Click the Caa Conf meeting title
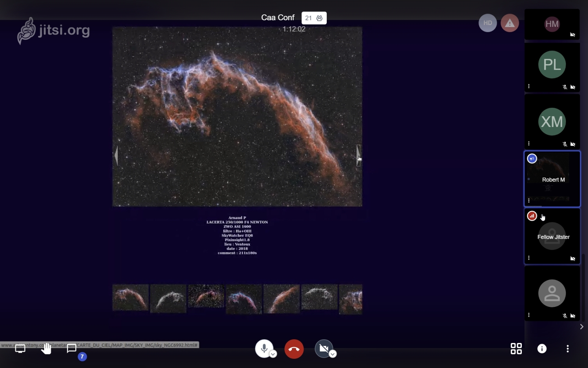588x368 pixels. (278, 18)
